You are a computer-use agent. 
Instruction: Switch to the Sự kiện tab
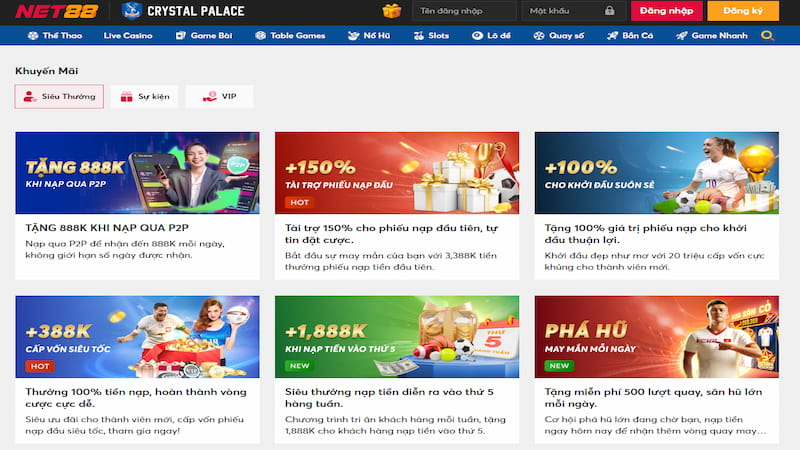coord(144,96)
